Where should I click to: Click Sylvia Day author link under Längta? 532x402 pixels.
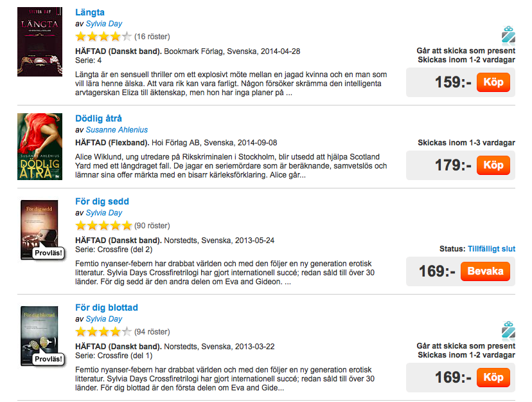(x=103, y=24)
